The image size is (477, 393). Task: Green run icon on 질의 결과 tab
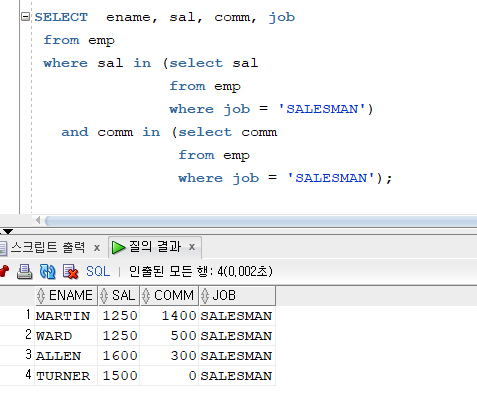[x=118, y=247]
